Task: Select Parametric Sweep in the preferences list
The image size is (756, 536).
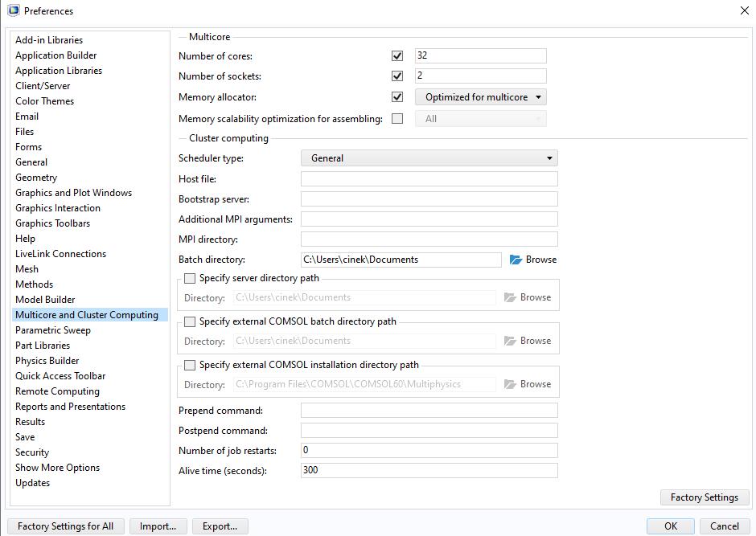Action: tap(53, 330)
